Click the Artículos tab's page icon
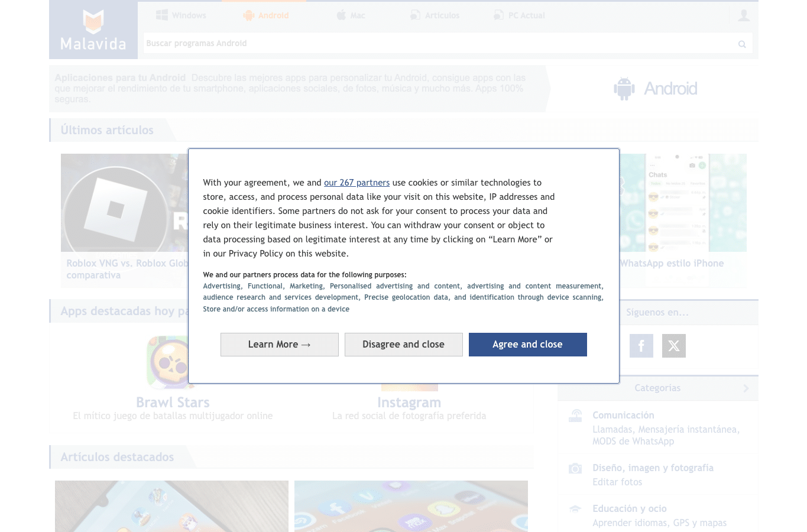This screenshot has width=807, height=532. [415, 15]
